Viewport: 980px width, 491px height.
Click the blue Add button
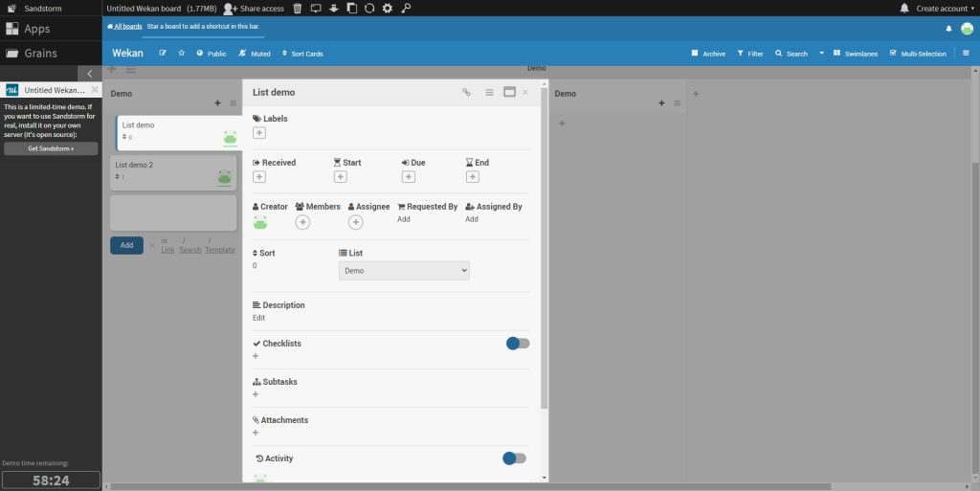(126, 246)
